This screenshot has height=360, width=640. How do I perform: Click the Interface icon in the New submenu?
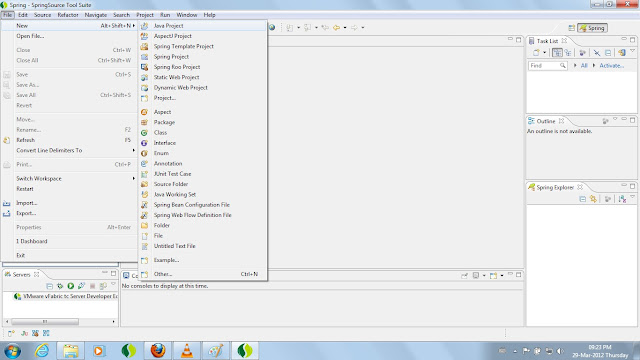pyautogui.click(x=144, y=143)
